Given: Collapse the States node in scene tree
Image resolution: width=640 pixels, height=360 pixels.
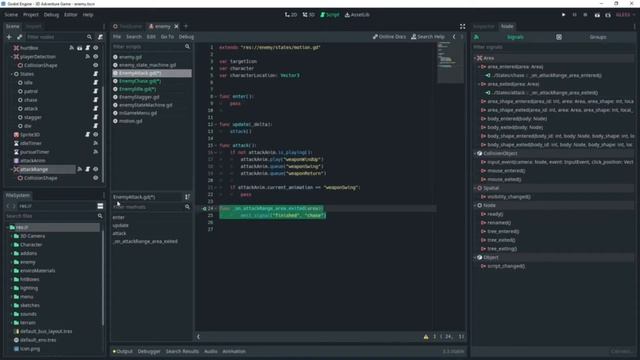Looking at the screenshot, I should (x=12, y=74).
